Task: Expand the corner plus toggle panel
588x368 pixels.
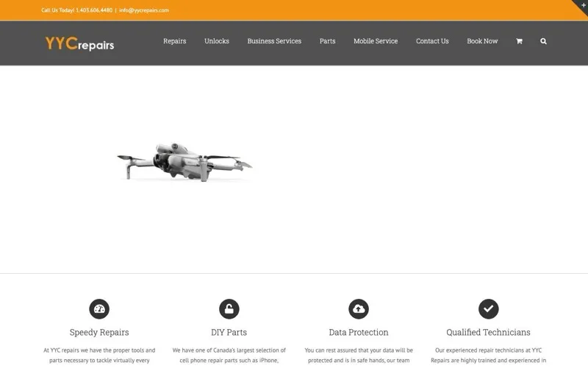Action: click(582, 5)
